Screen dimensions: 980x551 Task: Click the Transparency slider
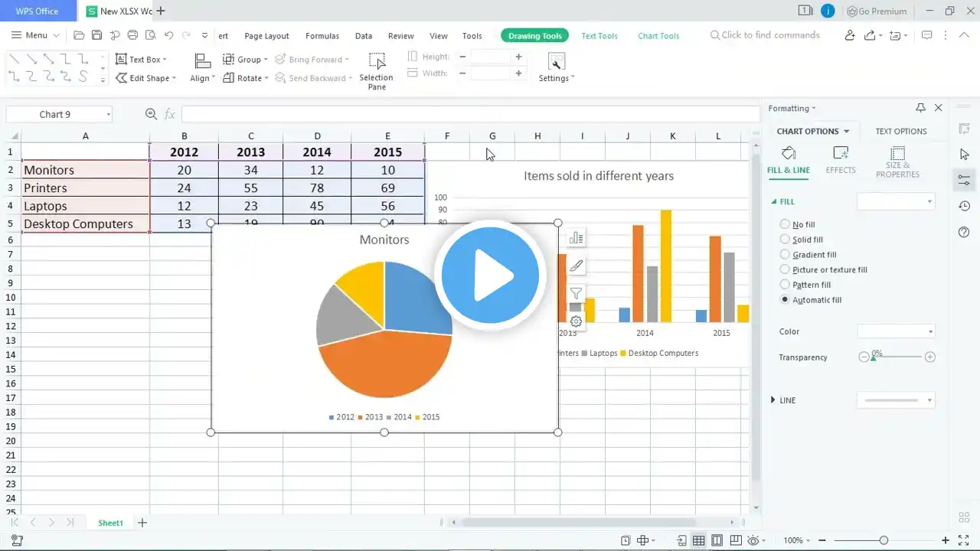click(897, 357)
